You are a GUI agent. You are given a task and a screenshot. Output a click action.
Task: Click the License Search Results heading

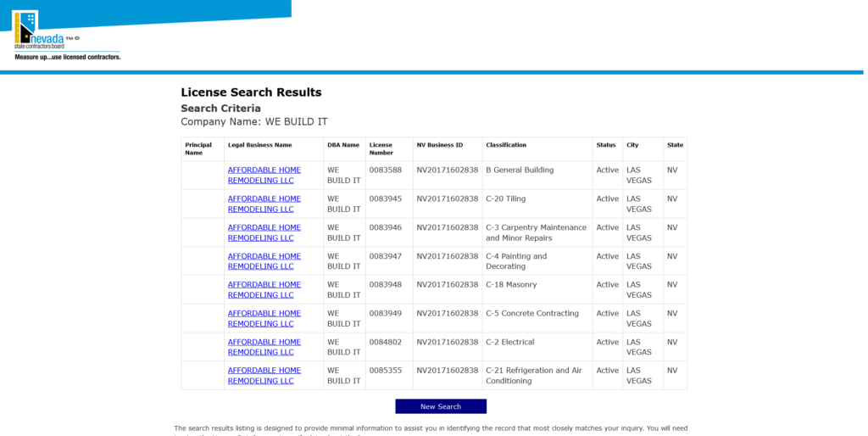(251, 92)
